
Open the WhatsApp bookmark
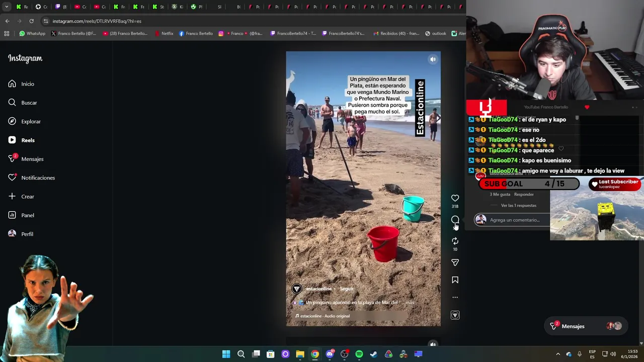[32, 34]
